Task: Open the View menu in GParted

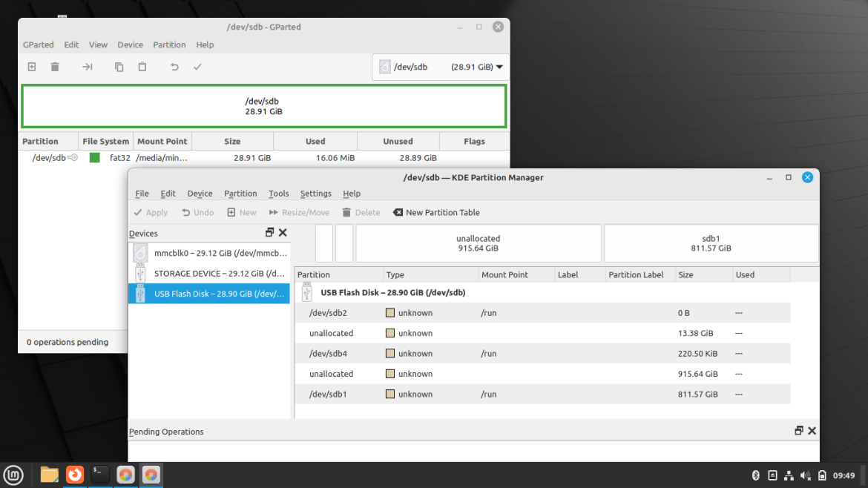Action: (98, 44)
